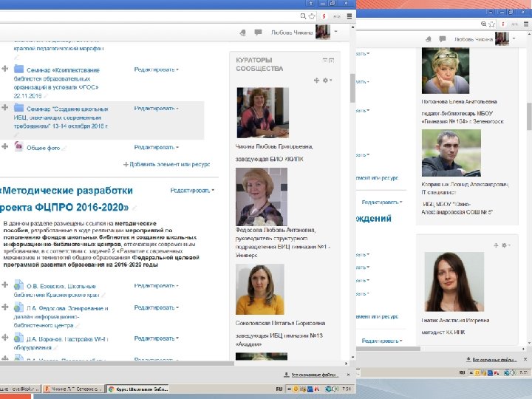
Task: Click the folder icon of Семинар "Создание школьных ИБЦ"
Action: (18, 108)
